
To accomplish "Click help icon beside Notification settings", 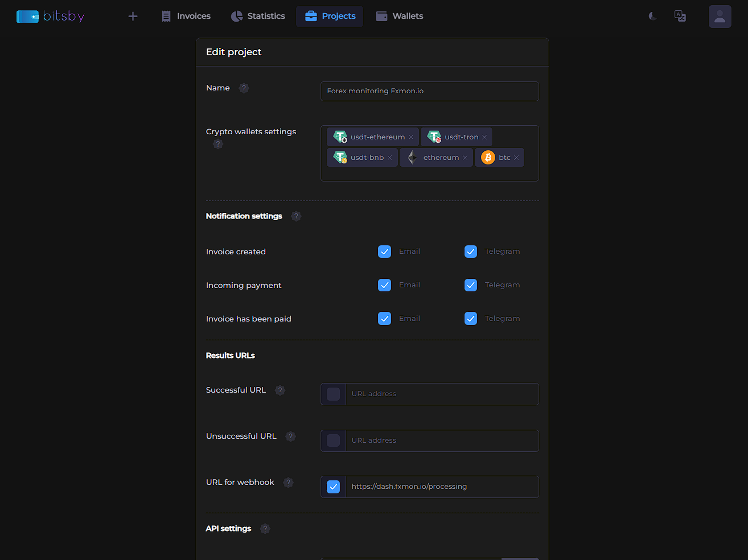I will pyautogui.click(x=296, y=216).
